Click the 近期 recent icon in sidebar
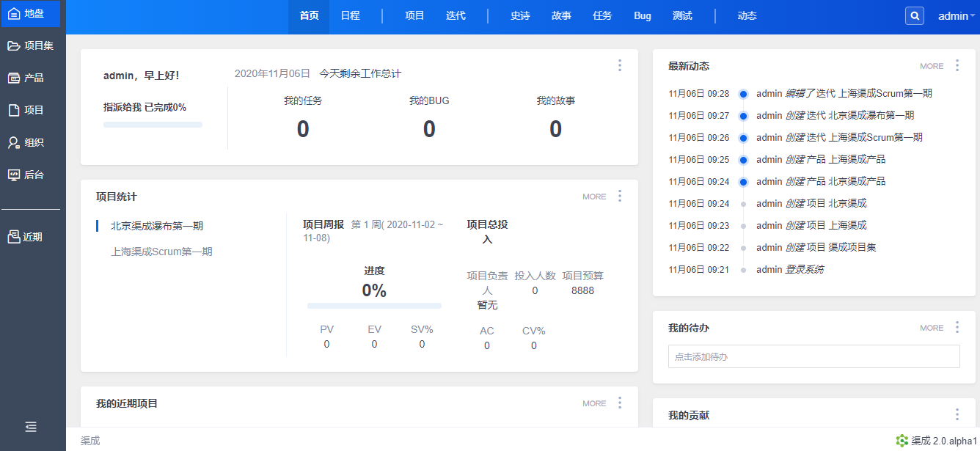The image size is (980, 451). pyautogui.click(x=14, y=237)
